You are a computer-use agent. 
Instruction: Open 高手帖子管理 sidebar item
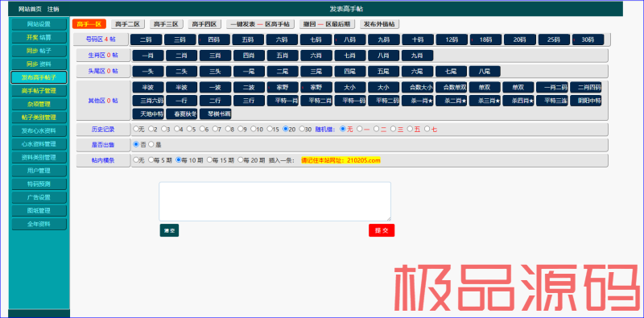[39, 90]
